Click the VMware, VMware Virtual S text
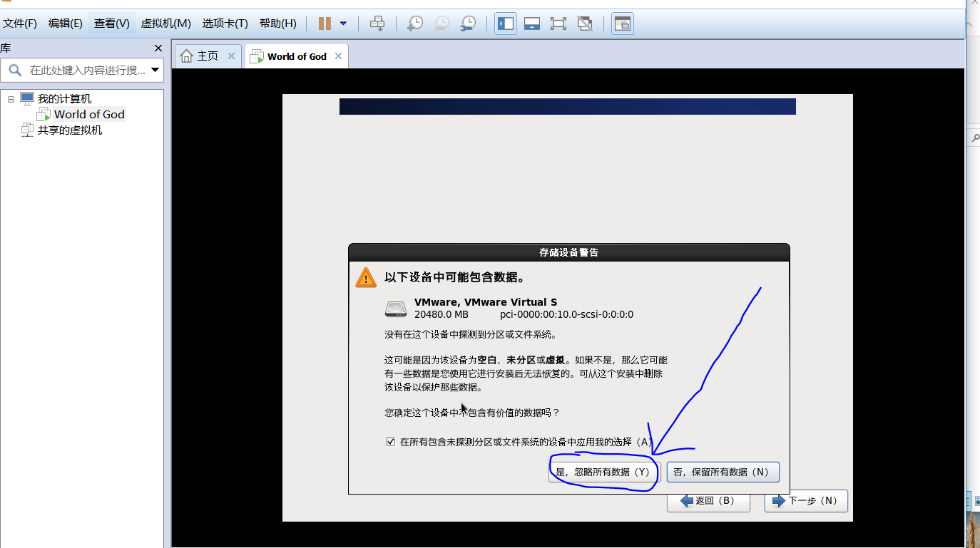Viewport: 980px width, 548px height. point(486,302)
